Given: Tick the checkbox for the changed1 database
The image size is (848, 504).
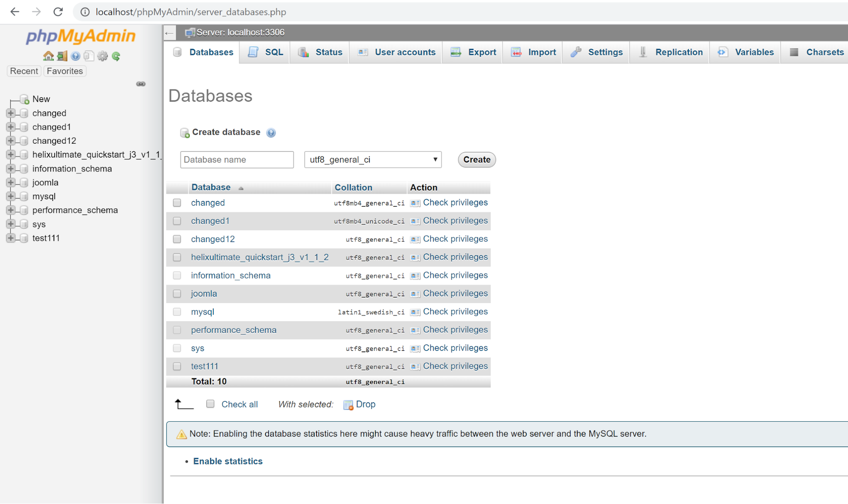Looking at the screenshot, I should point(177,221).
